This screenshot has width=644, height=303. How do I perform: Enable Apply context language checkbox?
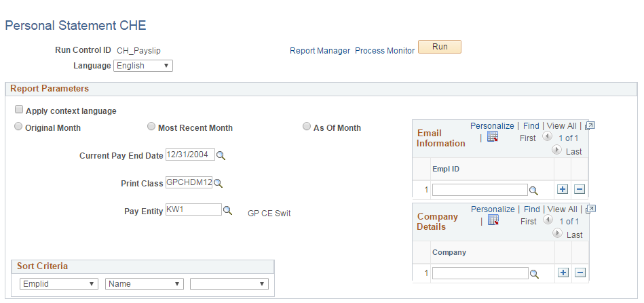(x=18, y=110)
